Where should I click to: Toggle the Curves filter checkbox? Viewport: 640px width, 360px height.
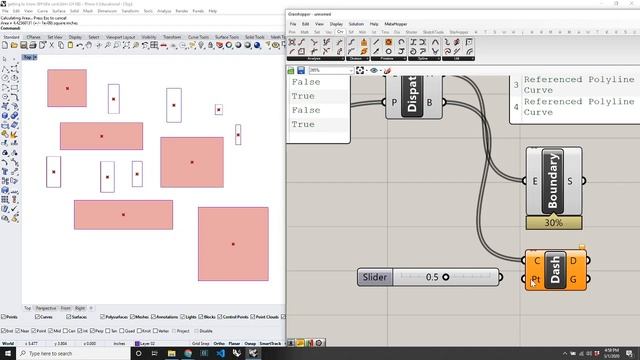click(37, 317)
